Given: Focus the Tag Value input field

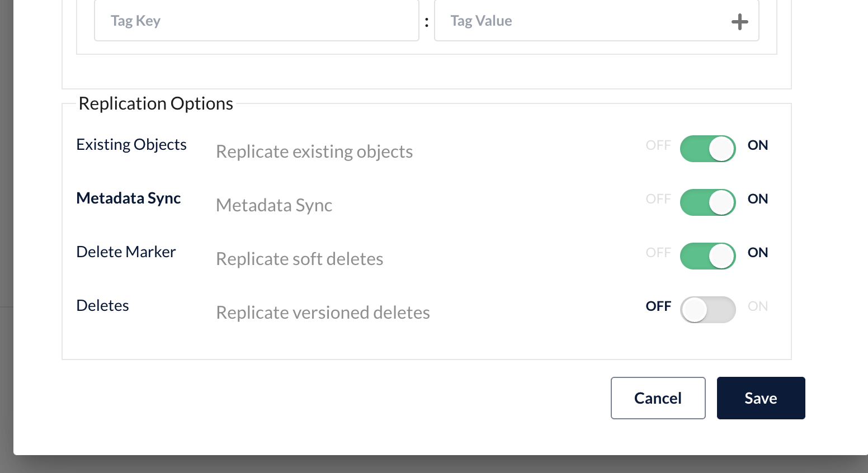Looking at the screenshot, I should pyautogui.click(x=582, y=21).
